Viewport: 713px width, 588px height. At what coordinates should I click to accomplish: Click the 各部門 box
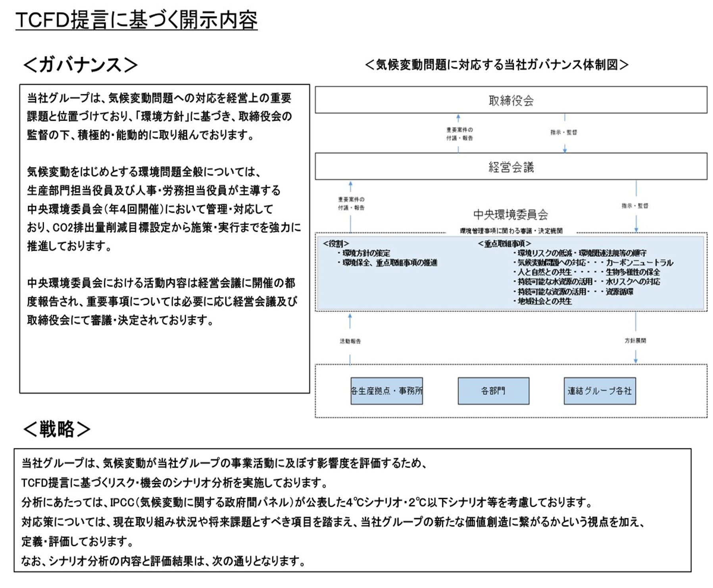coord(493,391)
